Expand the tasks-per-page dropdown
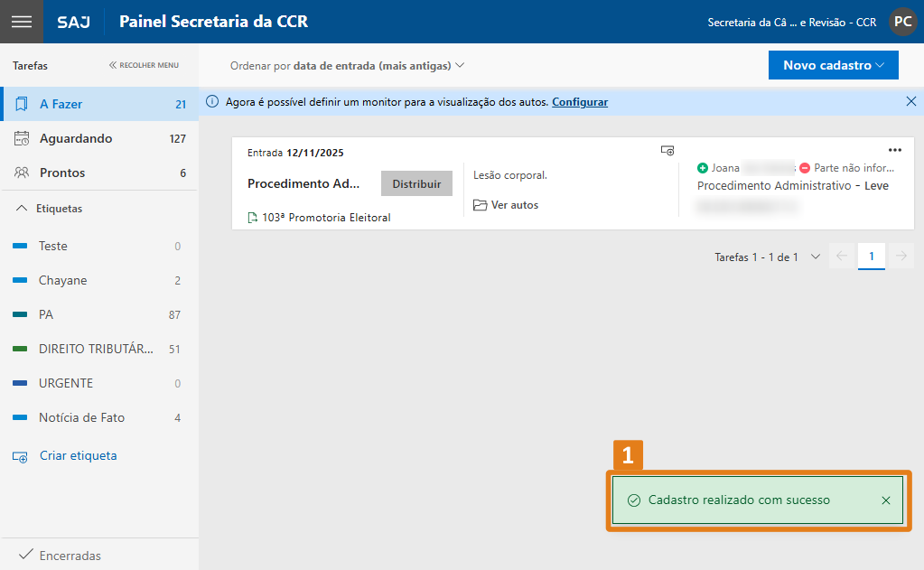 (x=816, y=257)
